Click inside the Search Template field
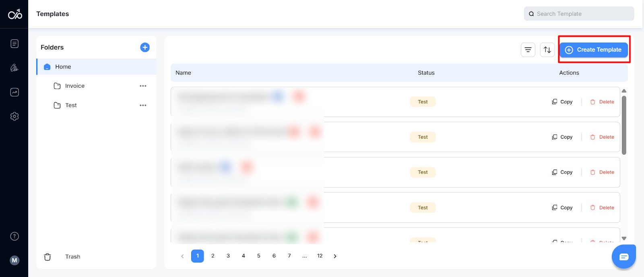This screenshot has height=277, width=644. (578, 13)
